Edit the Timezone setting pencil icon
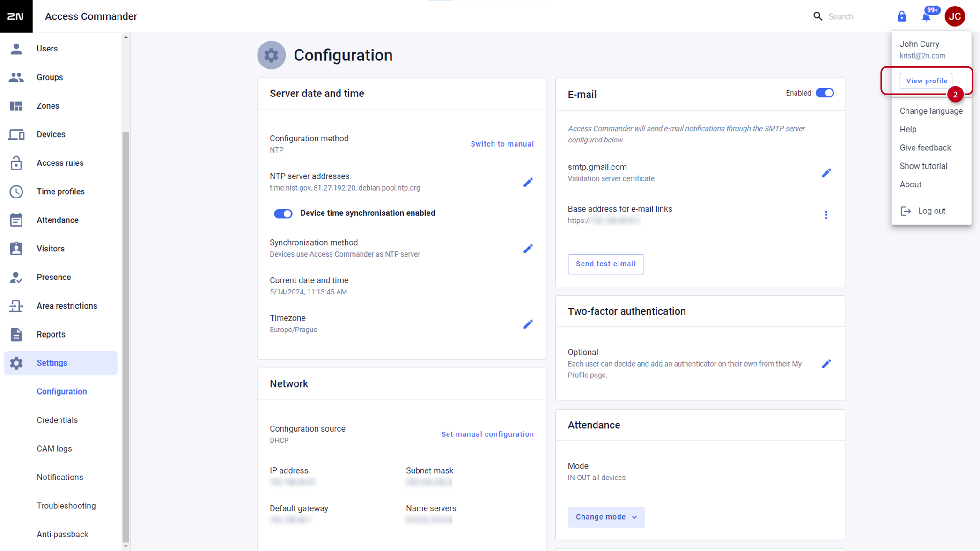This screenshot has height=551, width=980. click(x=528, y=324)
